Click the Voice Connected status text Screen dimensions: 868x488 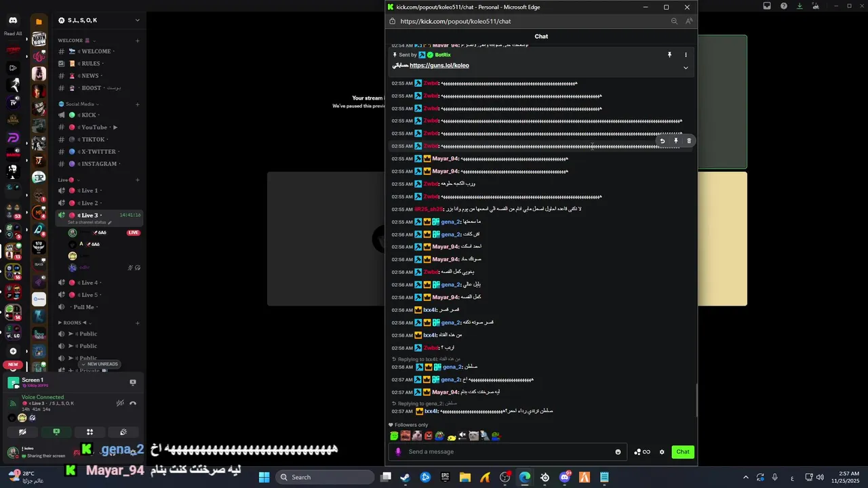click(x=43, y=397)
